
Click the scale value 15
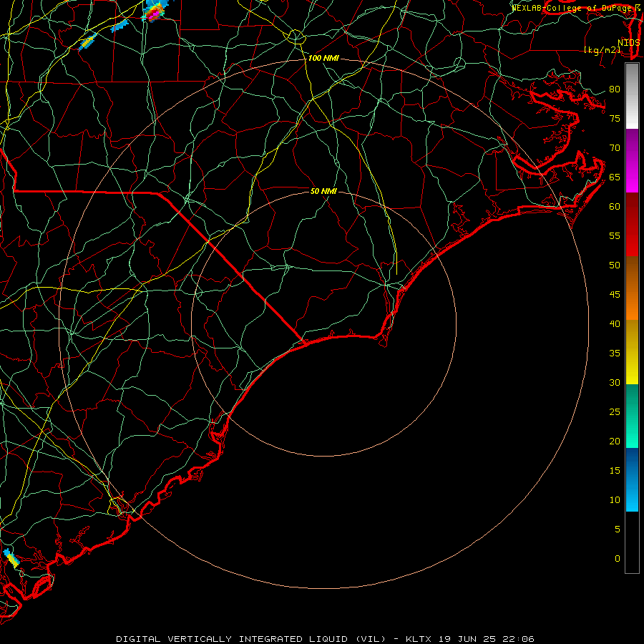[615, 470]
